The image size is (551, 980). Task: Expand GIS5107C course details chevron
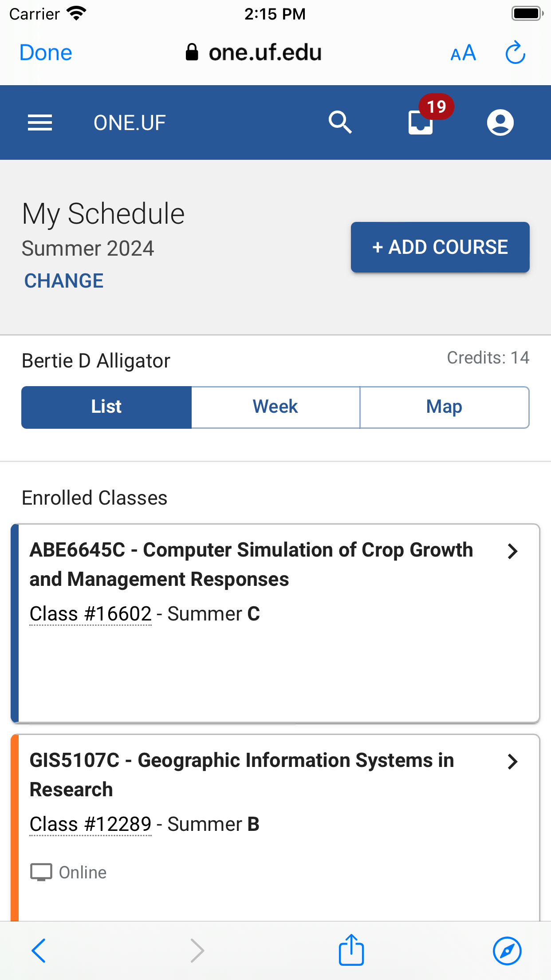513,762
